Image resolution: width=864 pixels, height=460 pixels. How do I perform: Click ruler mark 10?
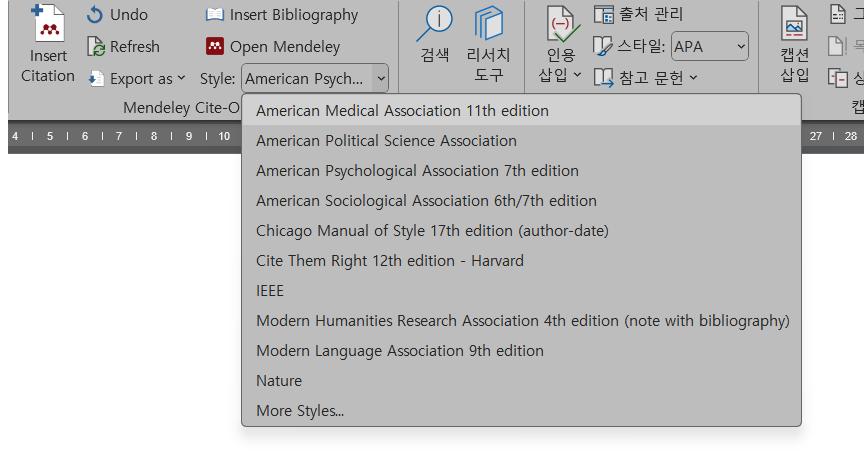224,136
